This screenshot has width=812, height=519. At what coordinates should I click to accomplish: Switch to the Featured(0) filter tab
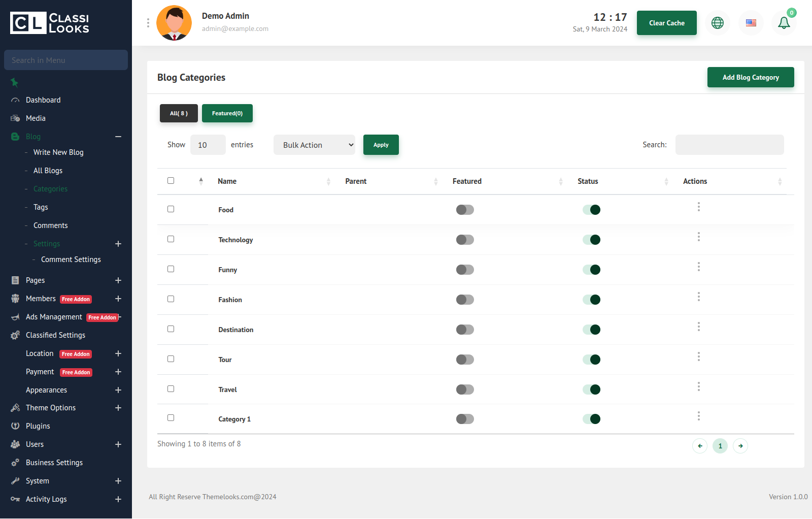[227, 113]
